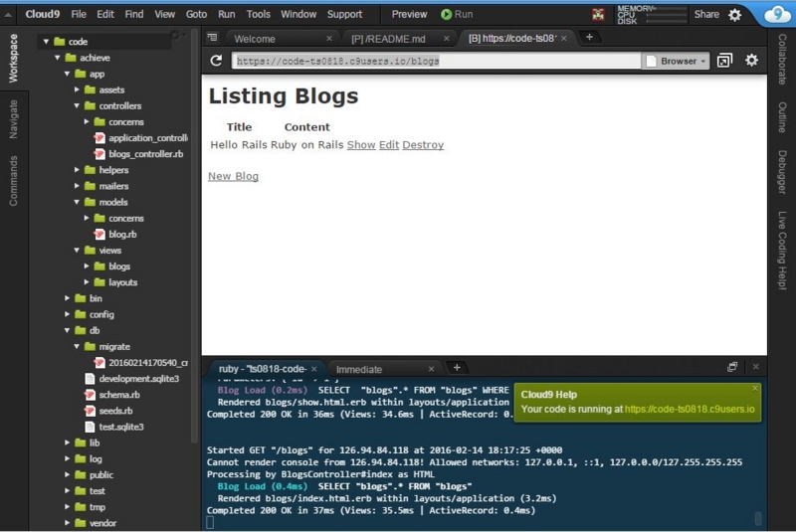Switch to the README.md tab
This screenshot has height=532, width=796.
click(388, 39)
